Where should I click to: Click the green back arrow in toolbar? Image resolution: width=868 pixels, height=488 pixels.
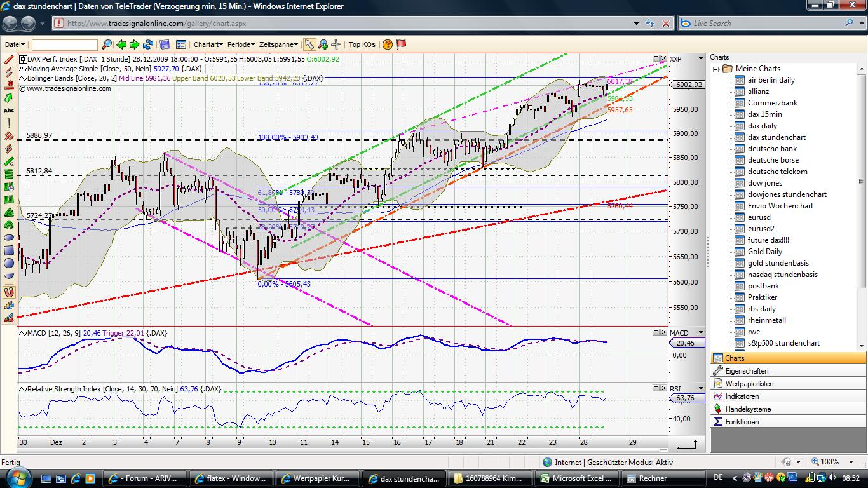tap(121, 44)
